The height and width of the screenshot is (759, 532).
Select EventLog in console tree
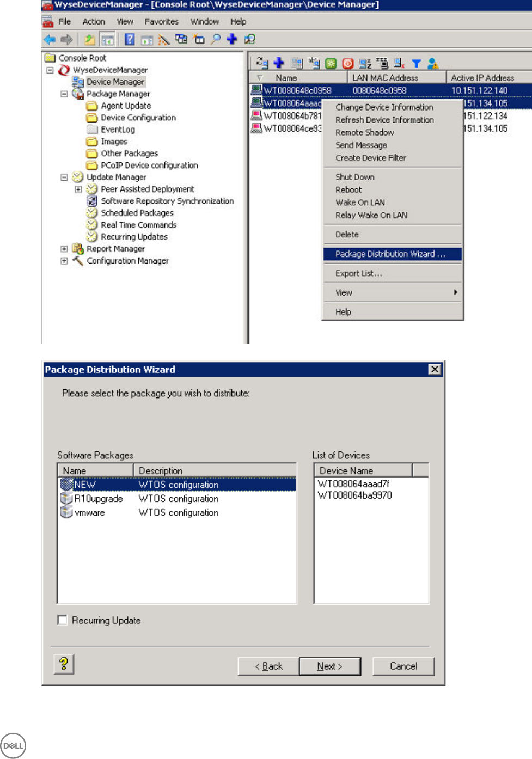(118, 130)
